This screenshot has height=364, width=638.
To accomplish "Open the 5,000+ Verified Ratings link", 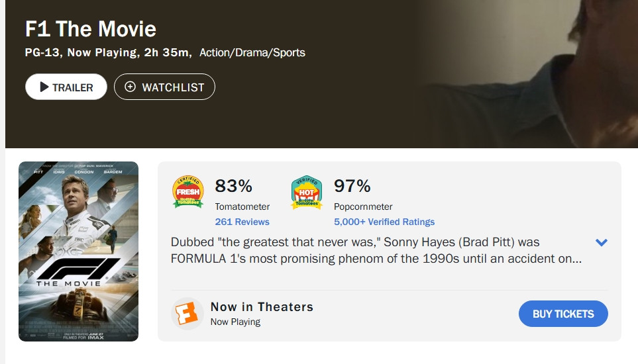I will click(384, 222).
